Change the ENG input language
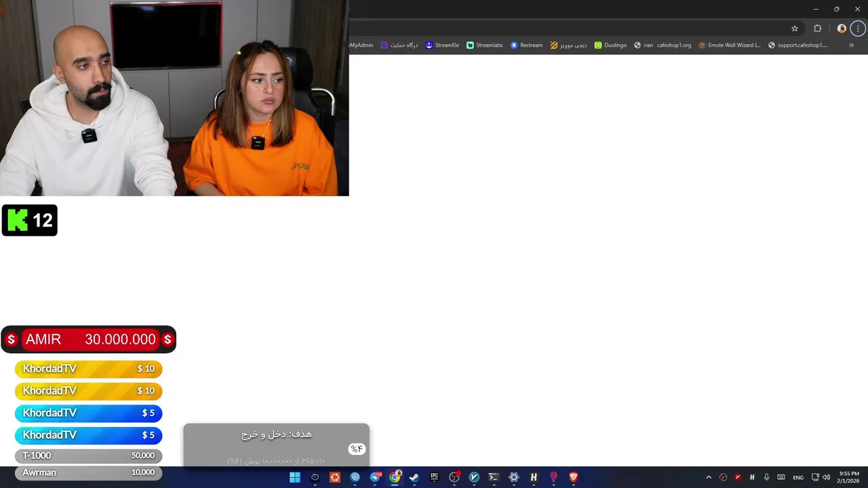The height and width of the screenshot is (488, 868). click(798, 477)
